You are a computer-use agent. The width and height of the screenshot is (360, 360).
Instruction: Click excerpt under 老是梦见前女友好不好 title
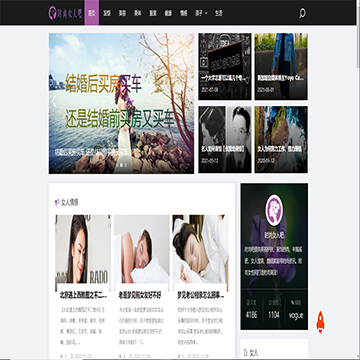[142, 326]
